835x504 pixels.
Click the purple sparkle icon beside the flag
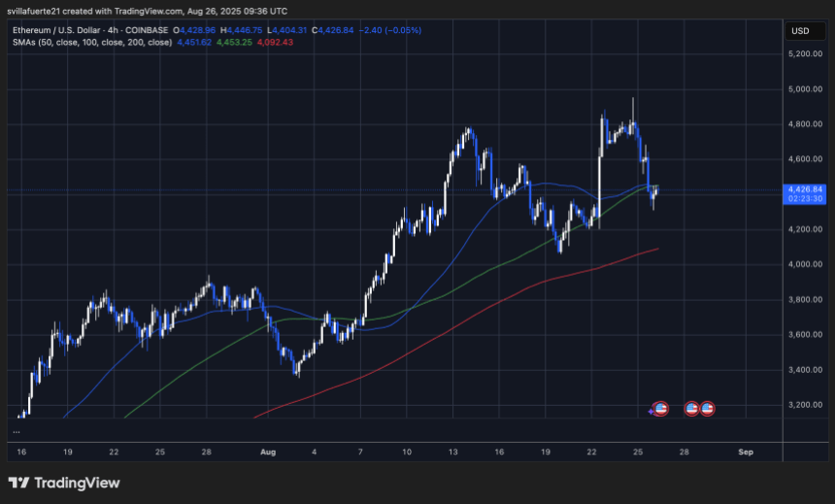(651, 412)
